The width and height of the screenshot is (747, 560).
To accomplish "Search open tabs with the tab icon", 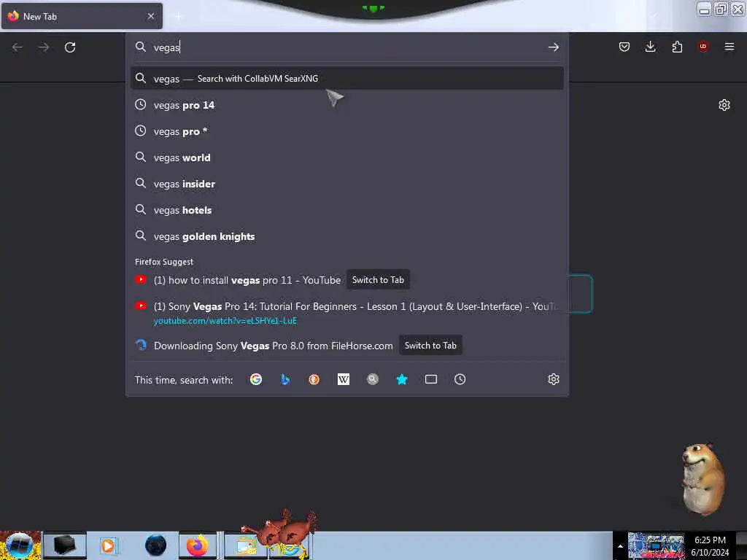I will [430, 379].
